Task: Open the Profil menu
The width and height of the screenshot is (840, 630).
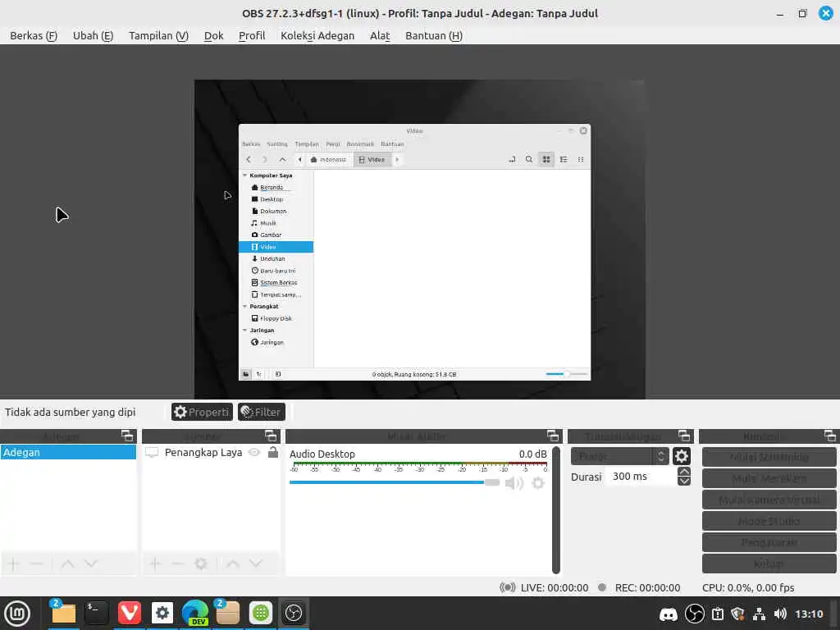Action: click(252, 36)
